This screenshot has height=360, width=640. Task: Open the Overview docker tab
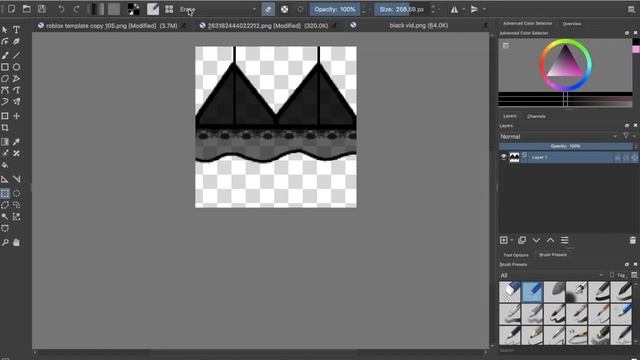[572, 24]
